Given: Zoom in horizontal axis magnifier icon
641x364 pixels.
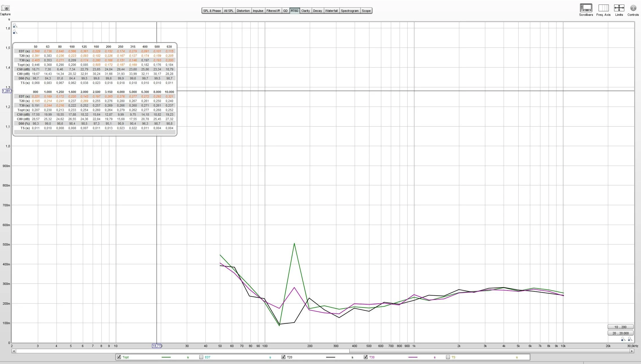Looking at the screenshot, I should (x=630, y=339).
